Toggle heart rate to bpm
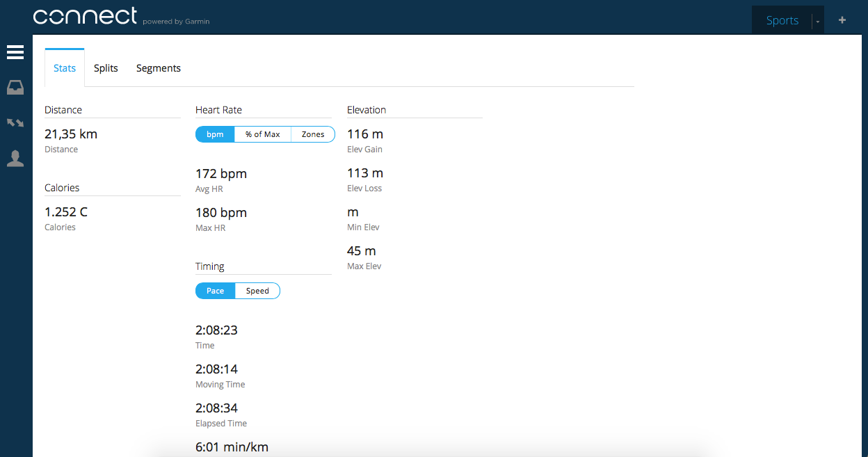The width and height of the screenshot is (868, 457). point(215,134)
